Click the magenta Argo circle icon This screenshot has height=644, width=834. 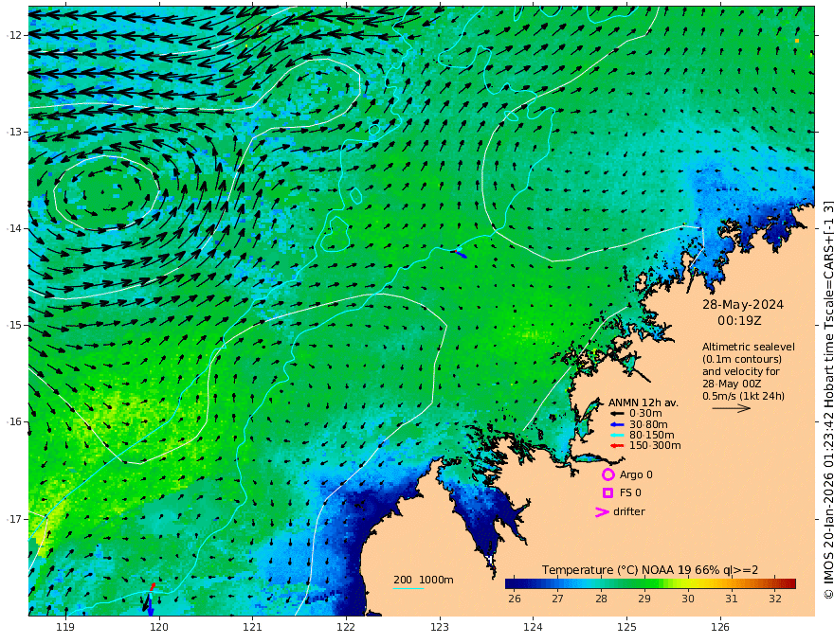[607, 474]
